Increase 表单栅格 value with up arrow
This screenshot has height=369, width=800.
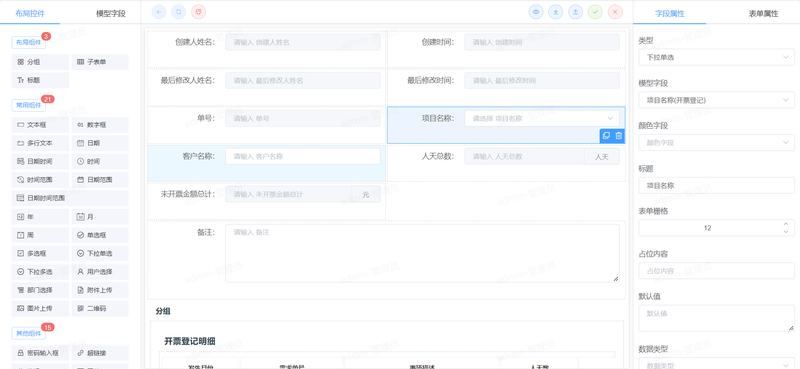[x=786, y=224]
